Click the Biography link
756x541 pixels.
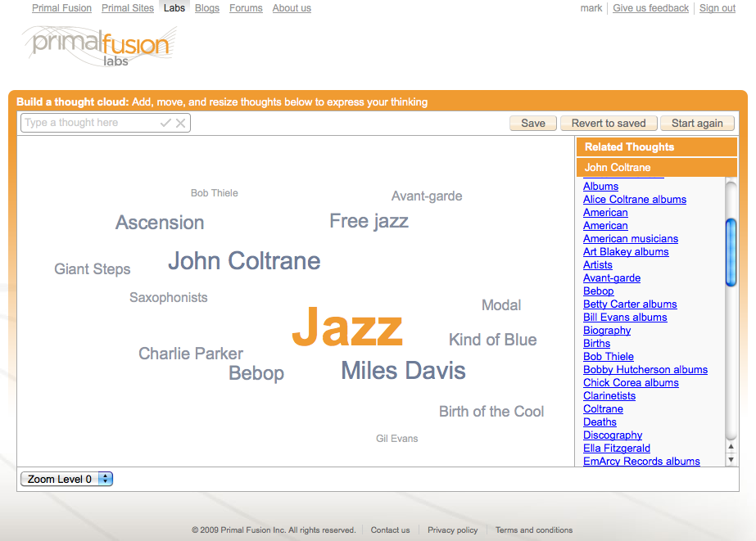pyautogui.click(x=607, y=331)
